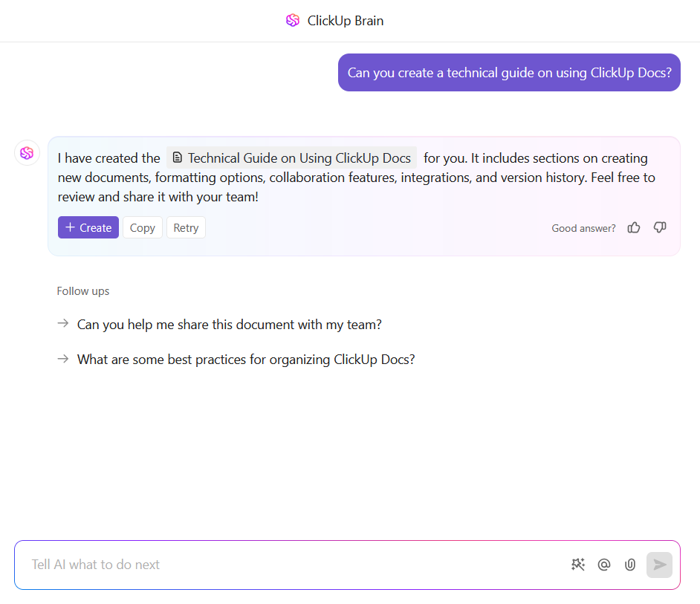This screenshot has height=604, width=700.
Task: Click the response text about version history
Action: (x=356, y=178)
